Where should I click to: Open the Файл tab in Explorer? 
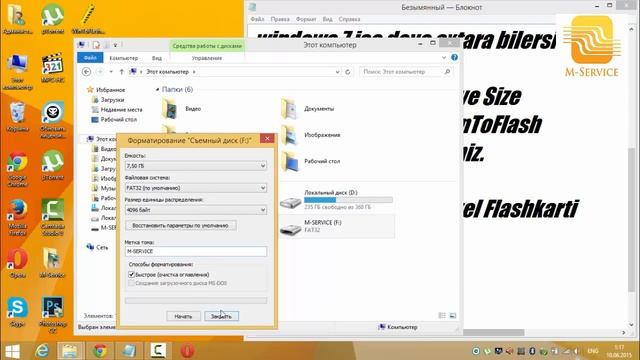(90, 58)
